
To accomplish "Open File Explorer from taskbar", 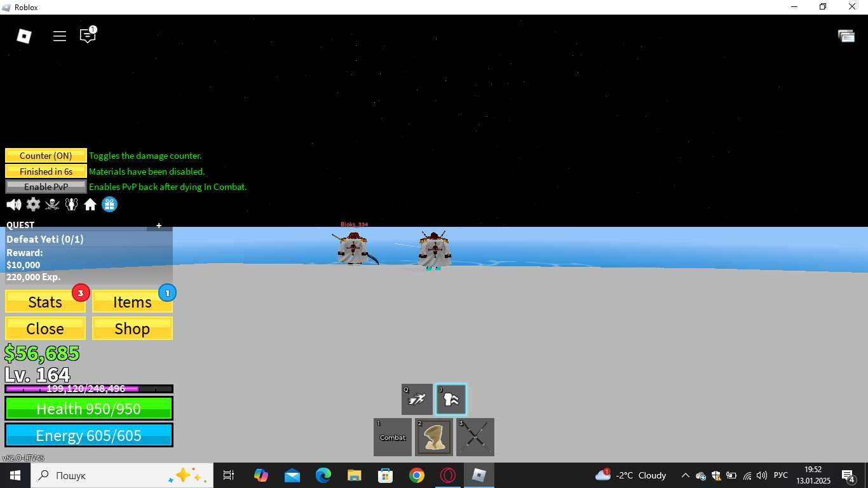I will click(x=355, y=475).
